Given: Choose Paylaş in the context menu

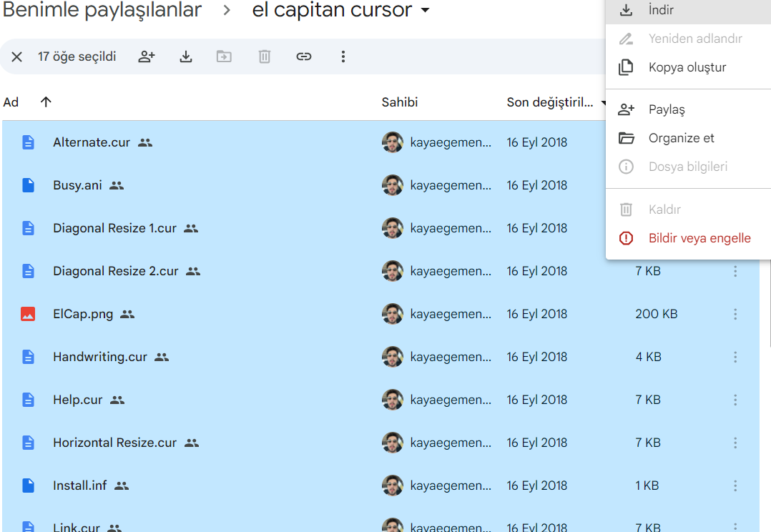Looking at the screenshot, I should (688, 109).
